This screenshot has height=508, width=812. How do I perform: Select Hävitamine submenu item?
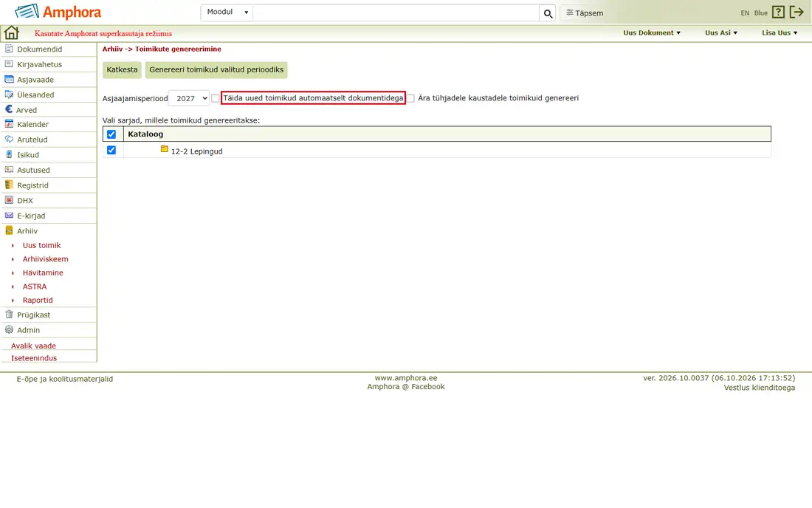43,273
